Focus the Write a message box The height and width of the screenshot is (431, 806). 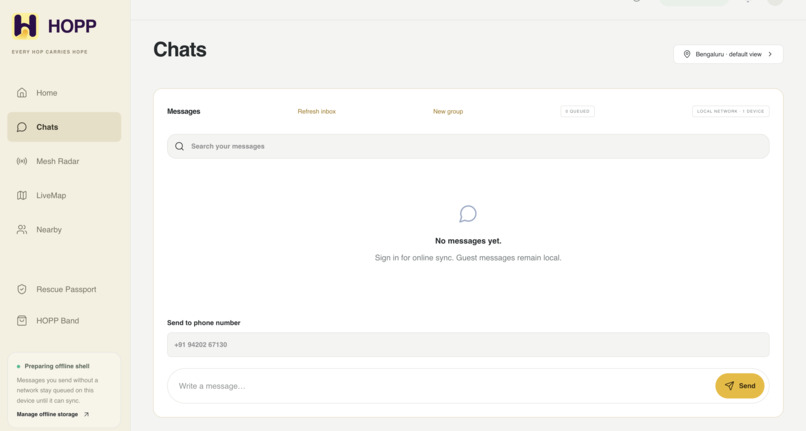point(442,386)
